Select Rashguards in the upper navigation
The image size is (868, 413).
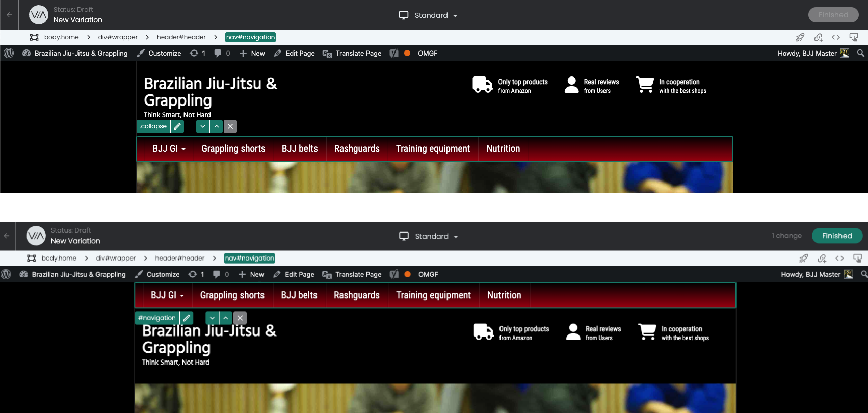click(x=357, y=149)
